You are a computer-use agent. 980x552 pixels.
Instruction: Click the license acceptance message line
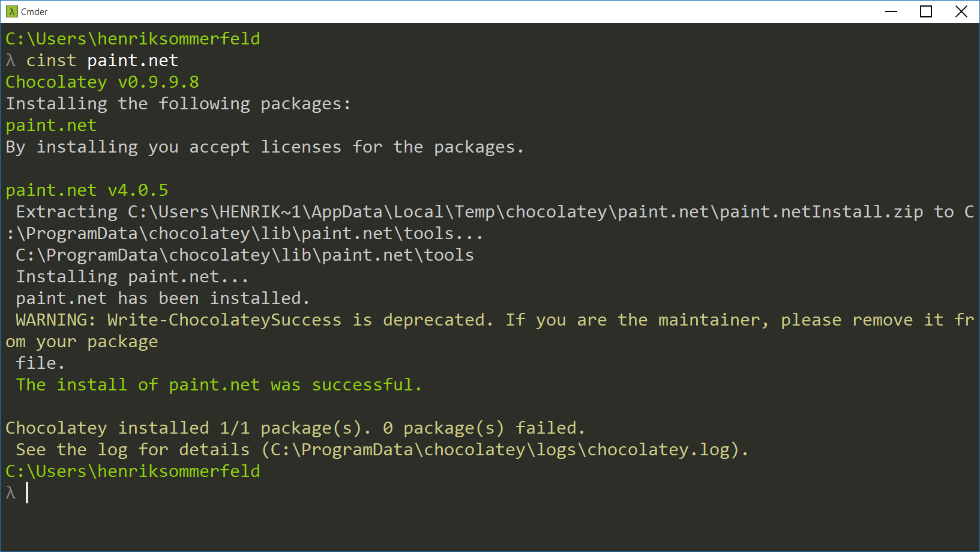pos(265,147)
